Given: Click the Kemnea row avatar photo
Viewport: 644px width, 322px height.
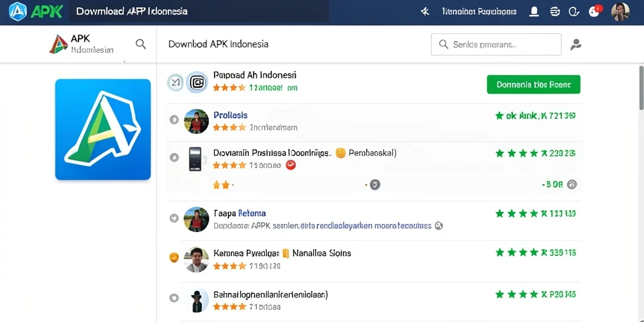Looking at the screenshot, I should click(x=196, y=260).
